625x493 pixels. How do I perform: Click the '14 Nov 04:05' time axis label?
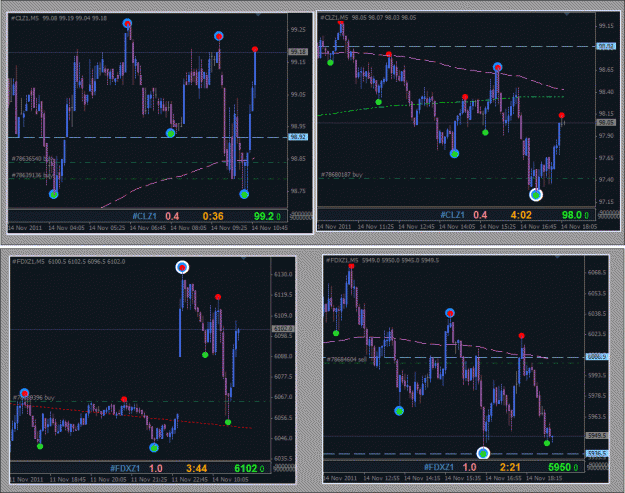point(66,228)
